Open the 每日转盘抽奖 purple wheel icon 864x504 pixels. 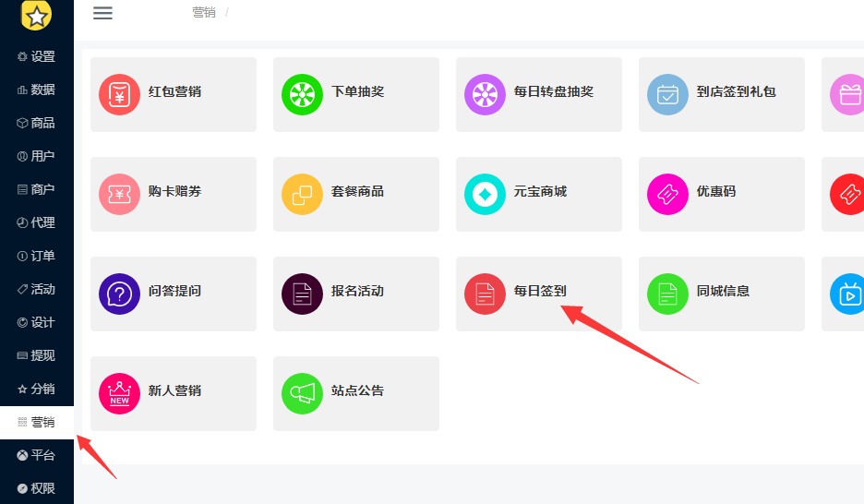[x=485, y=95]
